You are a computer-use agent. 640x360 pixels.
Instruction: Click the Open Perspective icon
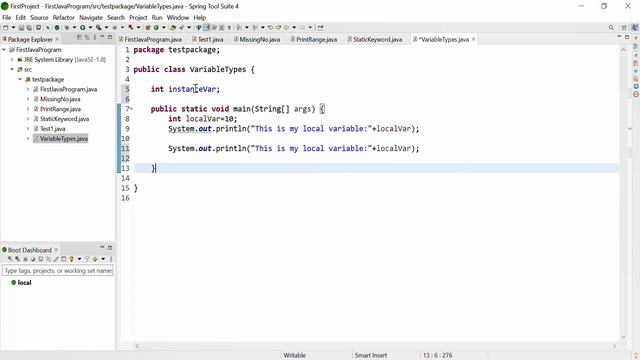tap(624, 28)
